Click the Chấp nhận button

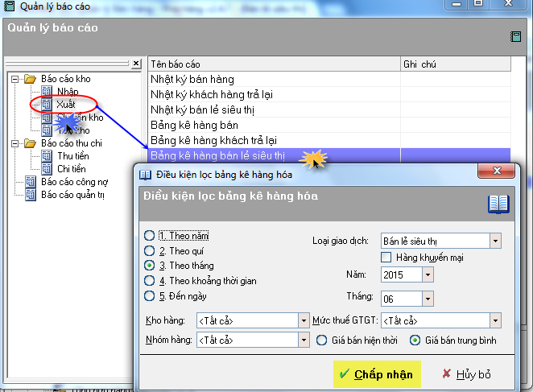click(x=377, y=374)
